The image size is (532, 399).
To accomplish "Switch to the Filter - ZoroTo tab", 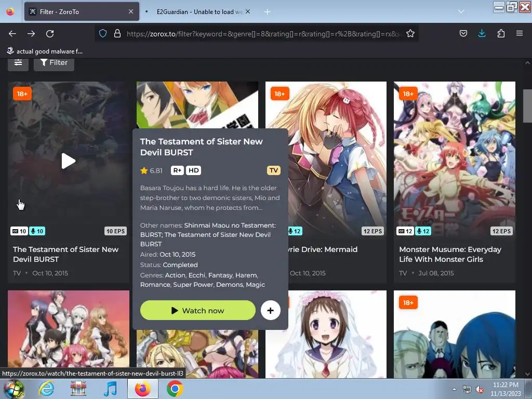I will [x=82, y=11].
